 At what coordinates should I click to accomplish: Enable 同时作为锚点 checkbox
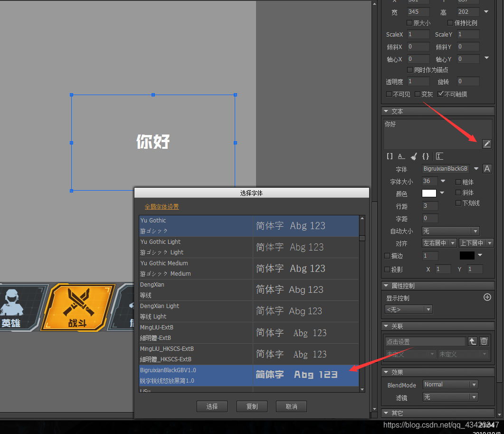point(410,70)
